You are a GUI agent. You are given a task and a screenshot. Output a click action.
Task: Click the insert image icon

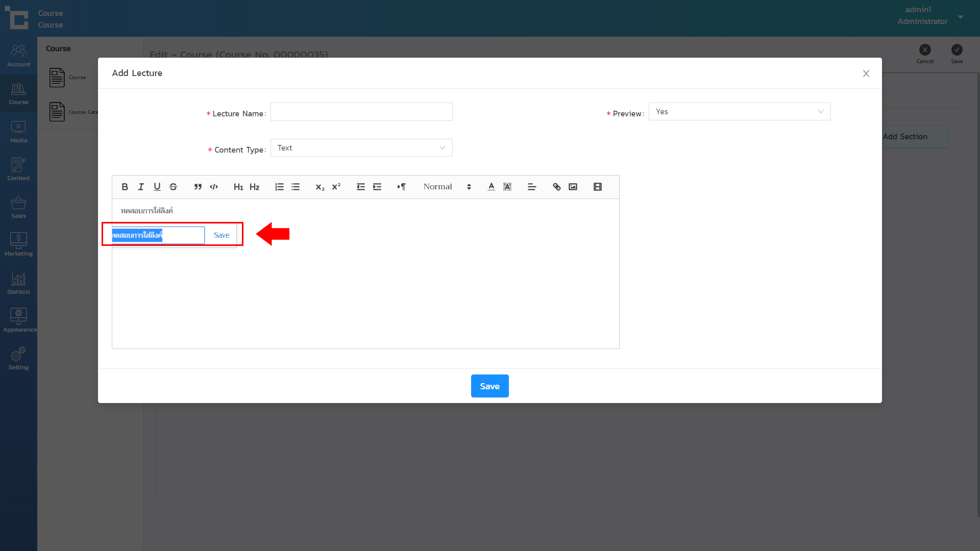click(x=573, y=187)
